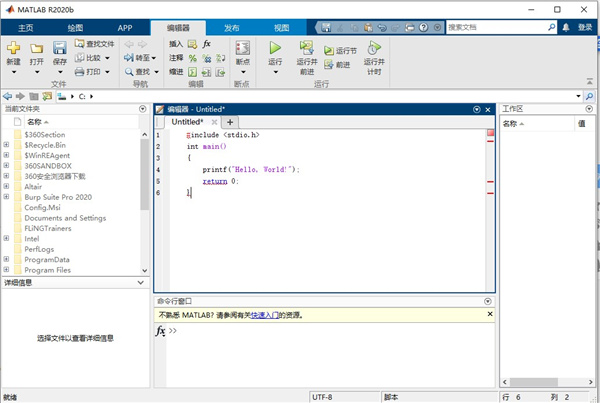Image resolution: width=600 pixels, height=403 pixels.
Task: Expand the $Recycle.Bin folder tree node
Action: [7, 145]
